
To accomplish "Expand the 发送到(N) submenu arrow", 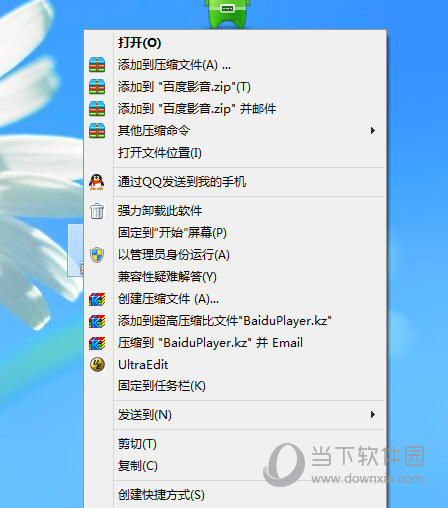I will (373, 415).
